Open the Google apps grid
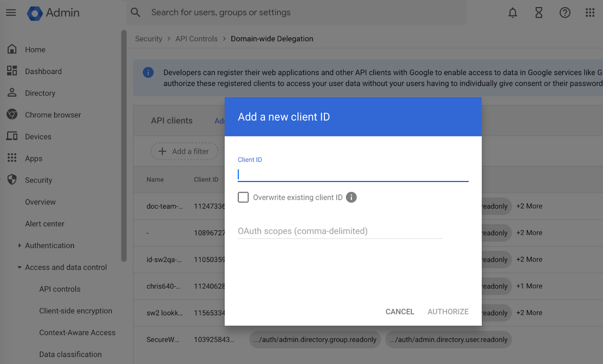 click(x=590, y=13)
